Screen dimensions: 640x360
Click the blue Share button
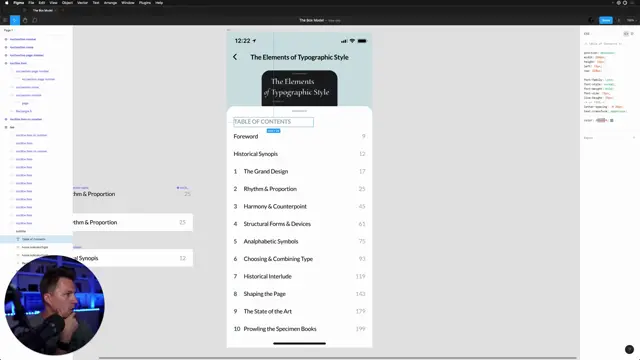(x=606, y=20)
